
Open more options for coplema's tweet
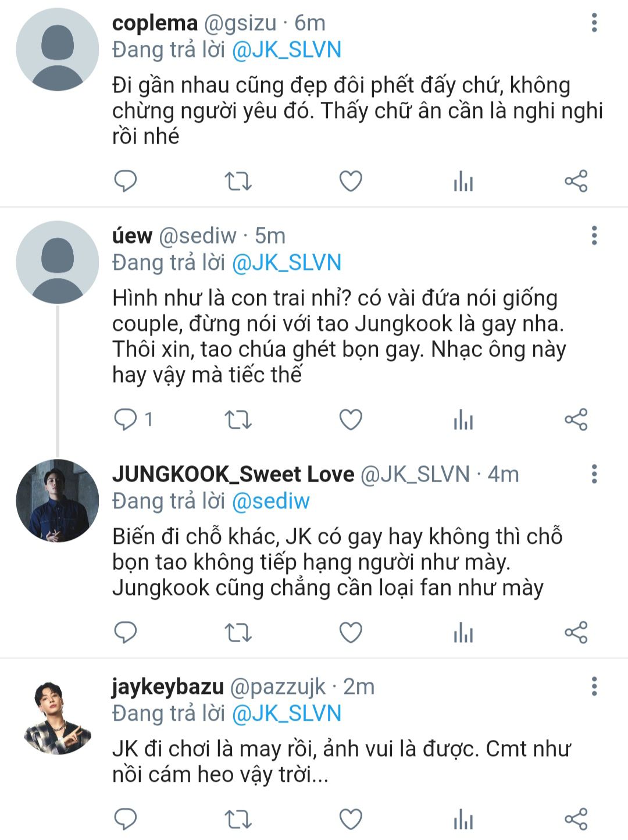click(594, 23)
